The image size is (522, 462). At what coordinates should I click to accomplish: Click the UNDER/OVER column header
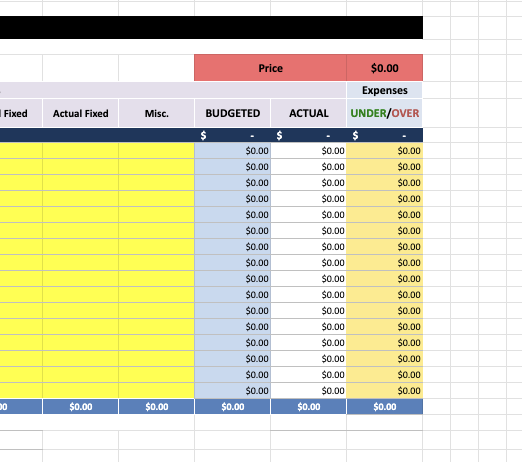385,113
